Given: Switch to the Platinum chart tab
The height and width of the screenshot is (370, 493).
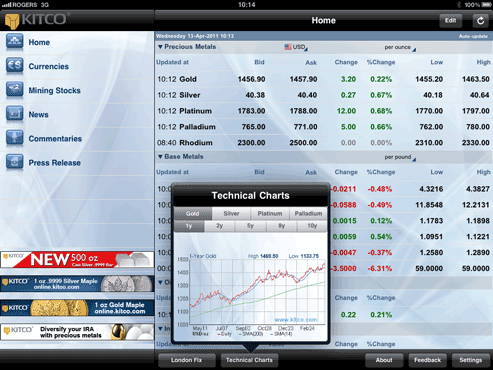Looking at the screenshot, I should (270, 213).
